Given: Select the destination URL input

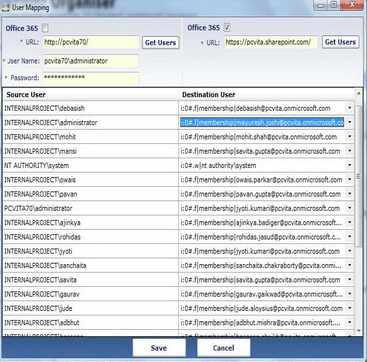Looking at the screenshot, I should coord(271,42).
